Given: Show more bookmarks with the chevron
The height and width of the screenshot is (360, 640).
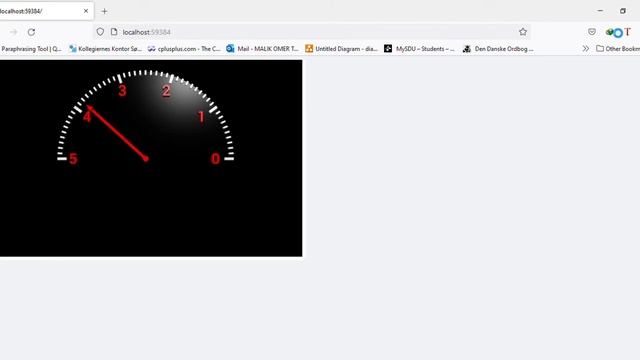Looking at the screenshot, I should [586, 49].
